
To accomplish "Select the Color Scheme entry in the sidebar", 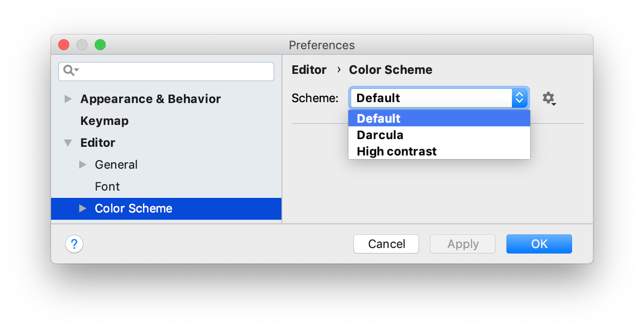I will pos(133,208).
